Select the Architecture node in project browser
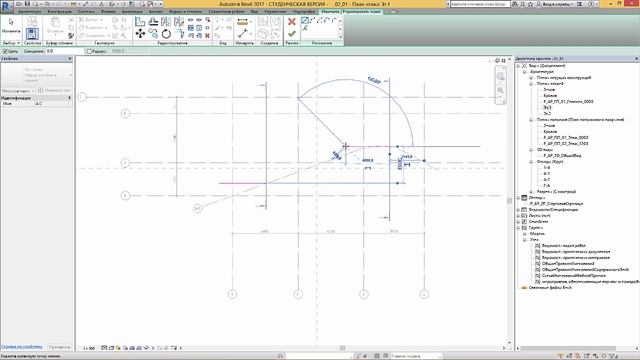 tap(541, 72)
